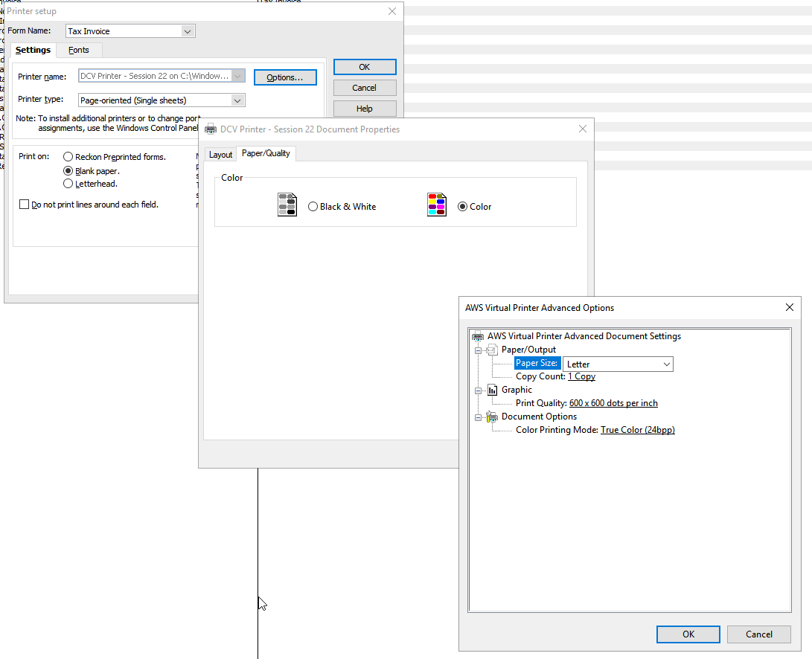This screenshot has height=659, width=812.
Task: Select AWS Virtual Printer Advanced Document Settings root
Action: click(584, 336)
